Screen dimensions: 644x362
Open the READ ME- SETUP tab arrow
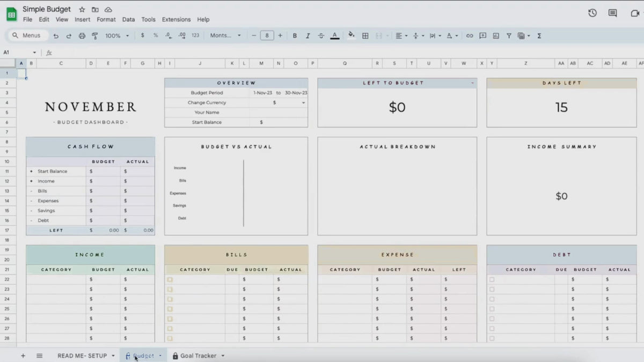(113, 356)
